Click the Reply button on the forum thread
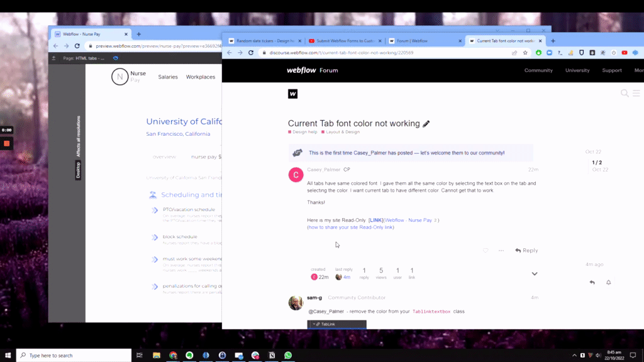The width and height of the screenshot is (644, 362). [526, 250]
